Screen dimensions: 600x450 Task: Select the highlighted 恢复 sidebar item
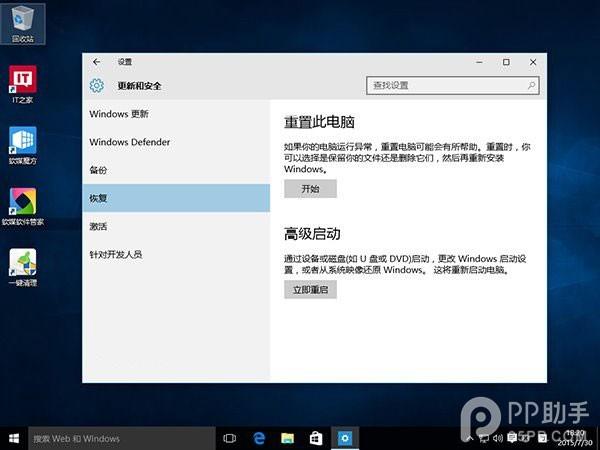[176, 198]
